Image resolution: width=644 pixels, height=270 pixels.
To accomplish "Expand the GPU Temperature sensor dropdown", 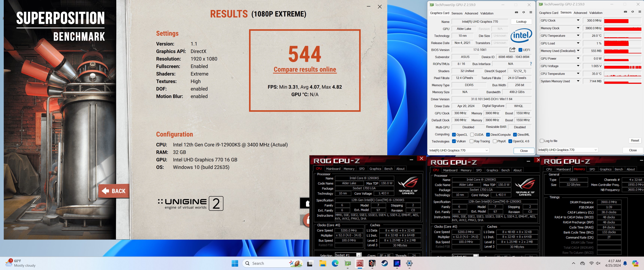I will 578,36.
